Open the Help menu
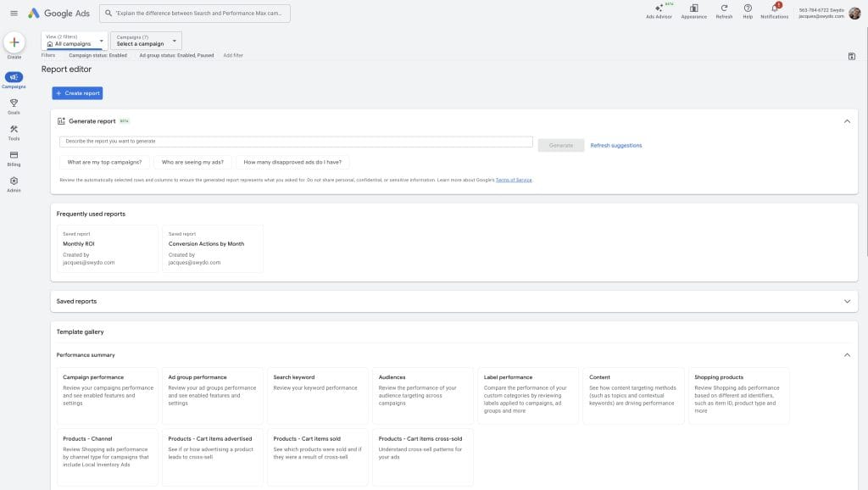 748,10
